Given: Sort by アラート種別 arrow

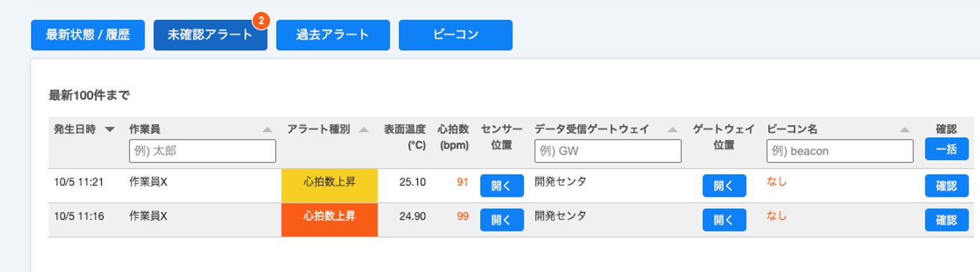Looking at the screenshot, I should (363, 130).
